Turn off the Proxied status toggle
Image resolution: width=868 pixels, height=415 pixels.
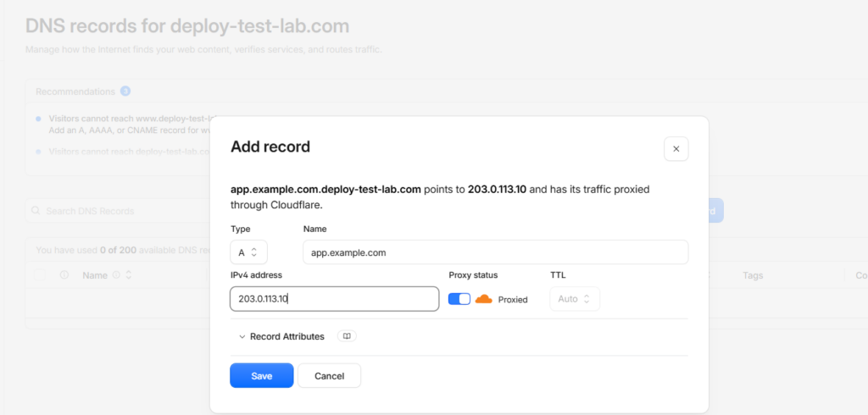point(459,299)
